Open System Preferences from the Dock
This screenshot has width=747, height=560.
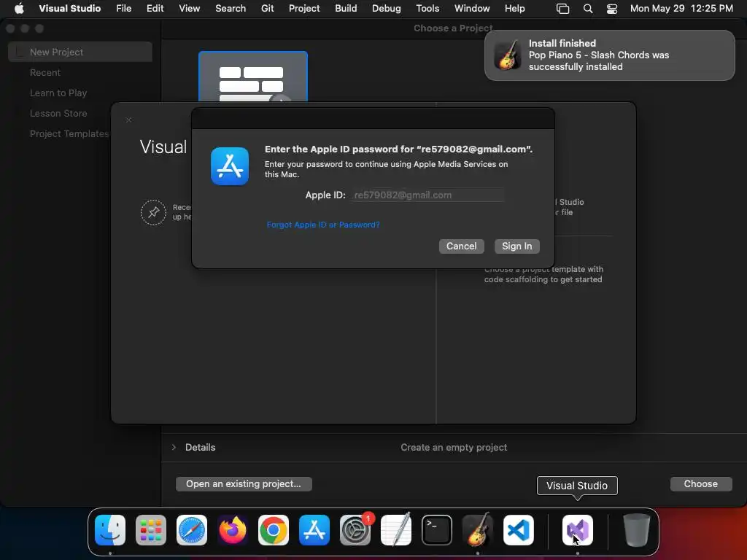(355, 530)
